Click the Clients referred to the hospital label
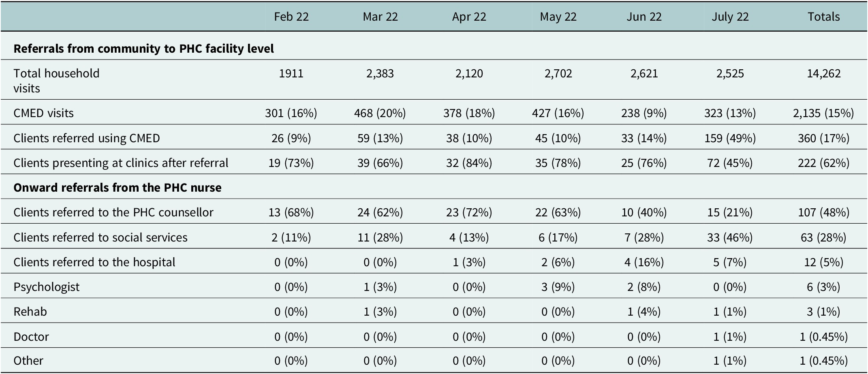The image size is (868, 374). (x=94, y=262)
